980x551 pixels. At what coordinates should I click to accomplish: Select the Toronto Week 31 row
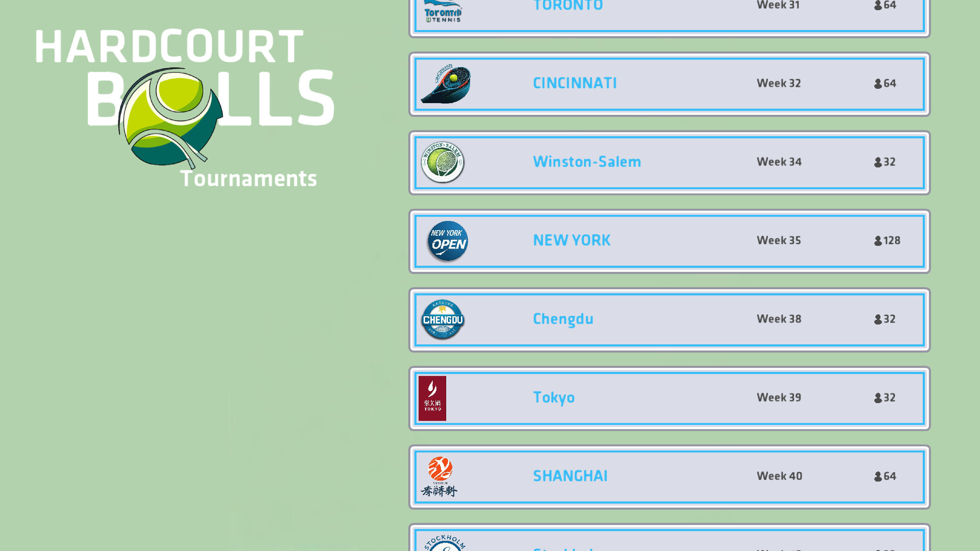[x=669, y=10]
